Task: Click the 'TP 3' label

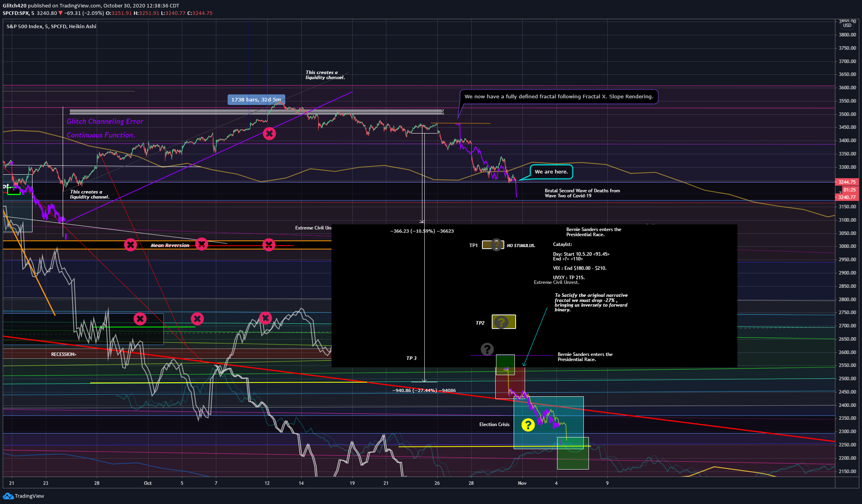Action: click(x=411, y=358)
